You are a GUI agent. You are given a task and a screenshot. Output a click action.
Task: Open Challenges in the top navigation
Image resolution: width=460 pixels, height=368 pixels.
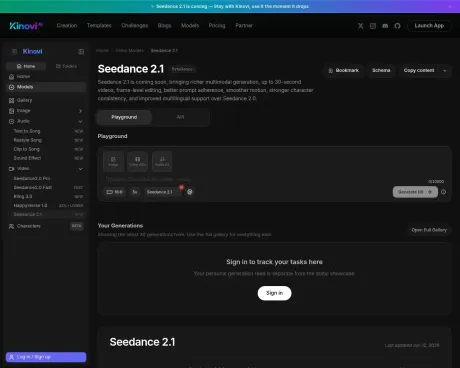(135, 26)
